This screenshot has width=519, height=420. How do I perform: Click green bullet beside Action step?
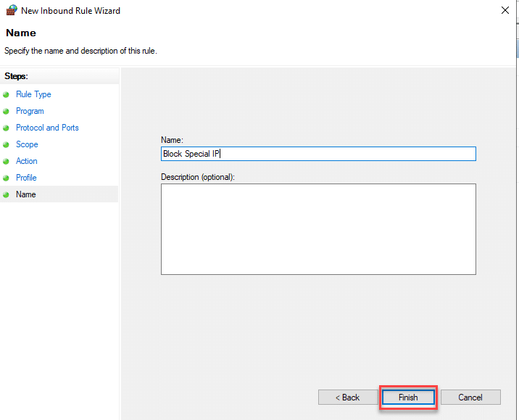[7, 161]
